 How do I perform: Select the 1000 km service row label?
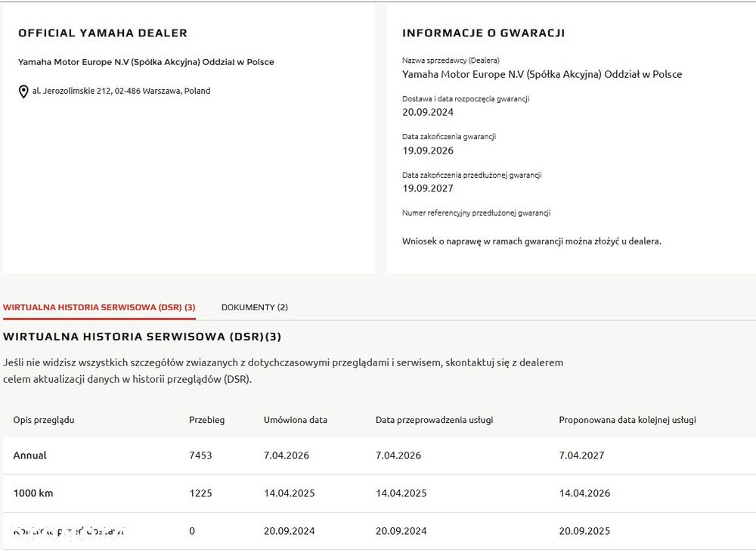(33, 493)
